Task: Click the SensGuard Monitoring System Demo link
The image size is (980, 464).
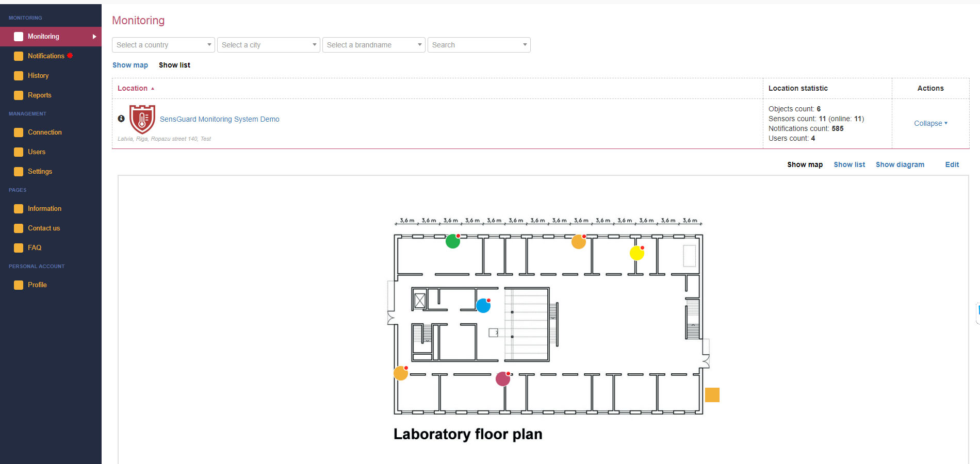Action: (220, 119)
